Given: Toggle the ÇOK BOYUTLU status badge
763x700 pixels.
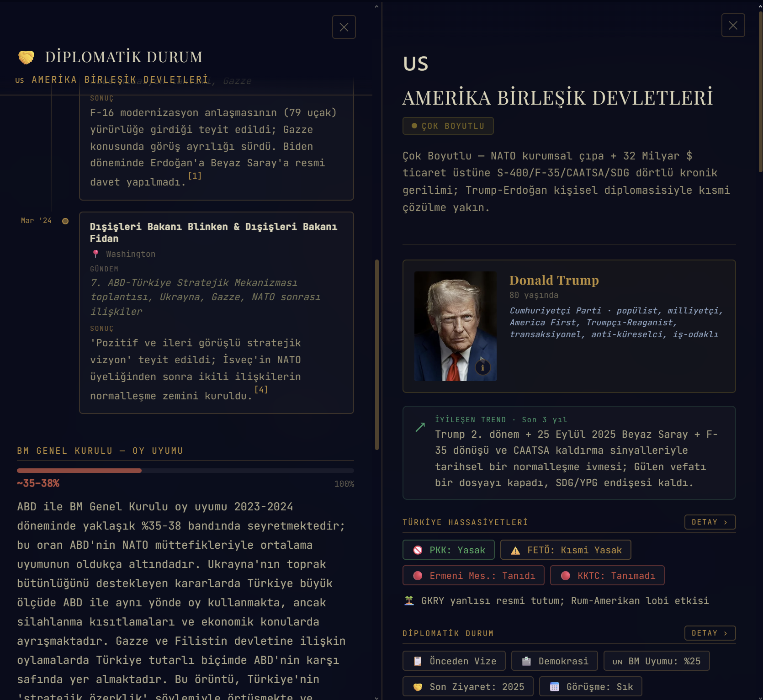Looking at the screenshot, I should [448, 126].
